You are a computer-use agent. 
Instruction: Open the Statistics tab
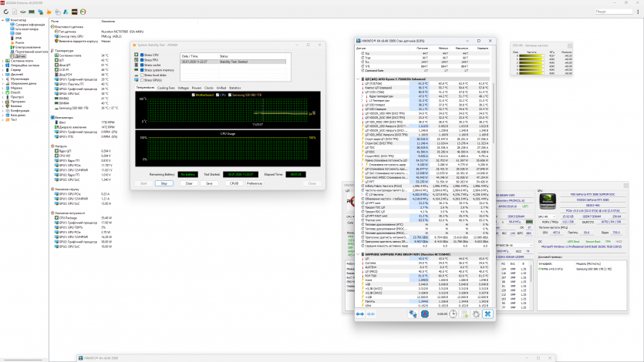click(x=235, y=88)
